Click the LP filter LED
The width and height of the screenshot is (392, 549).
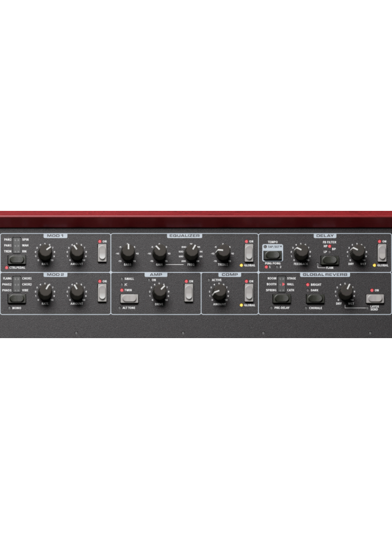pyautogui.click(x=329, y=251)
